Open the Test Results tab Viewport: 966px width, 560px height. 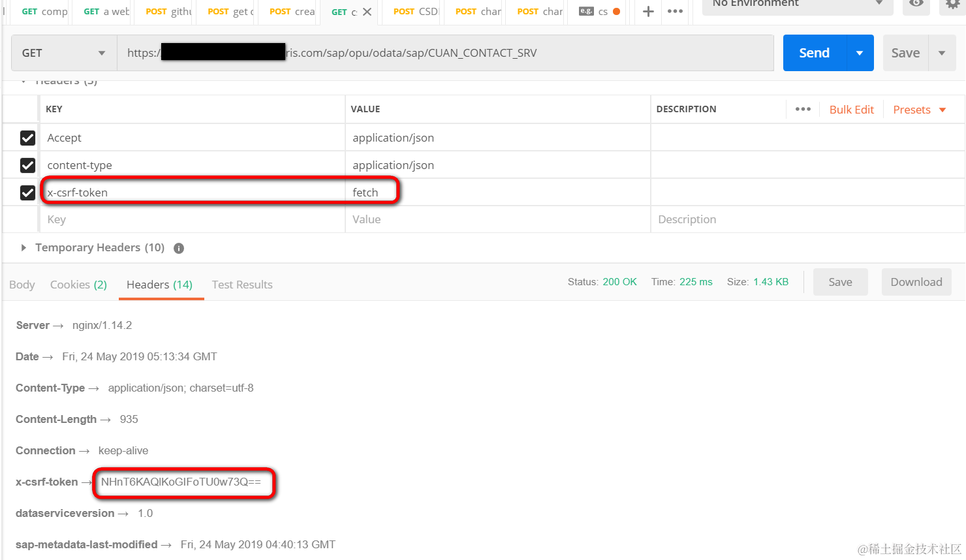coord(242,285)
